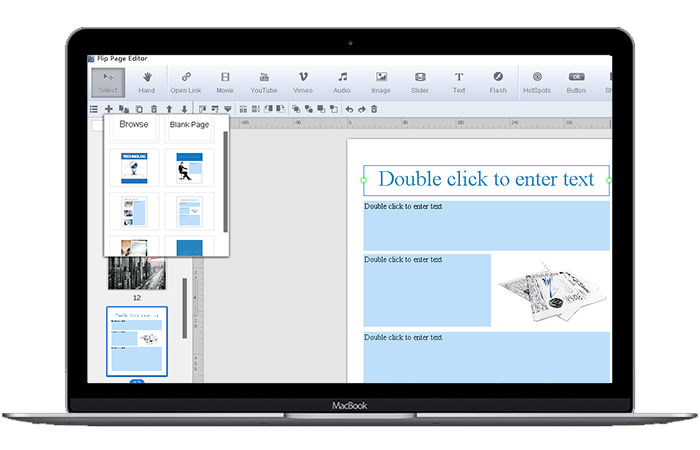Click the template popup's vertical scrollbar
The image size is (700, 450).
click(225, 180)
